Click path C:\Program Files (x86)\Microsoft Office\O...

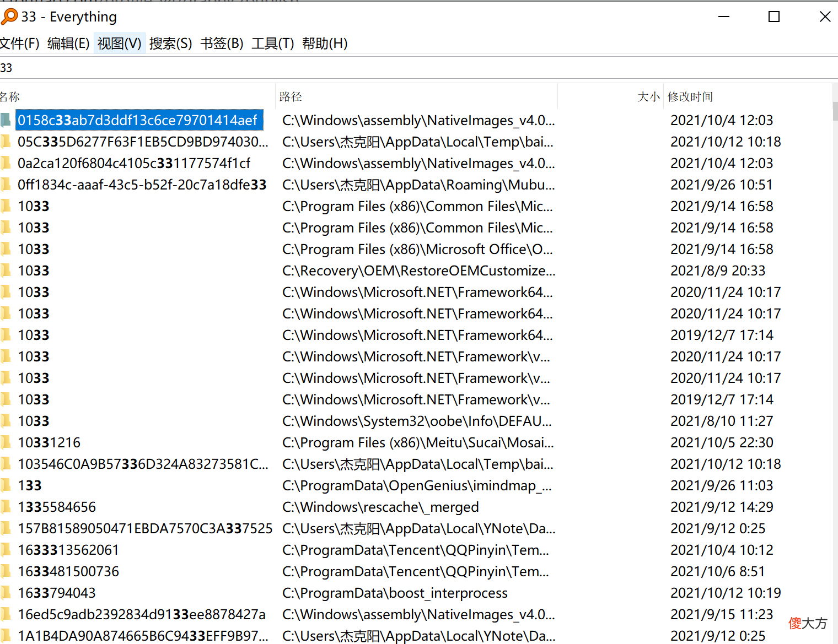417,249
